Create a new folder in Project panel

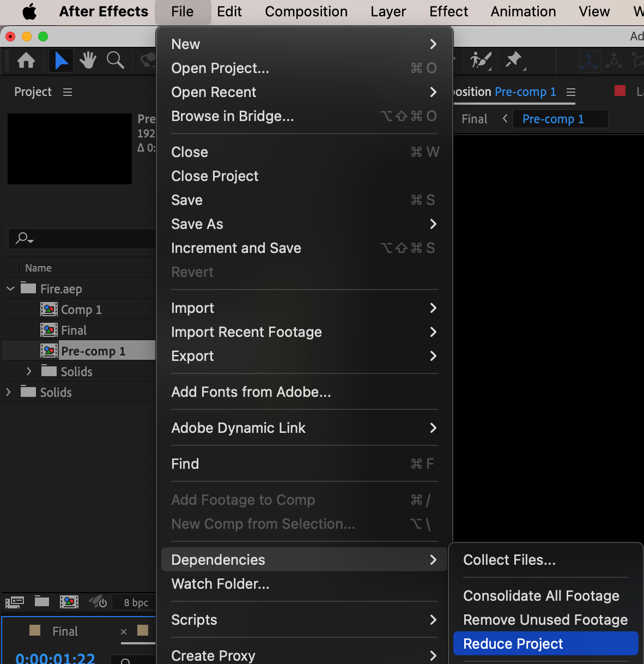tap(42, 601)
